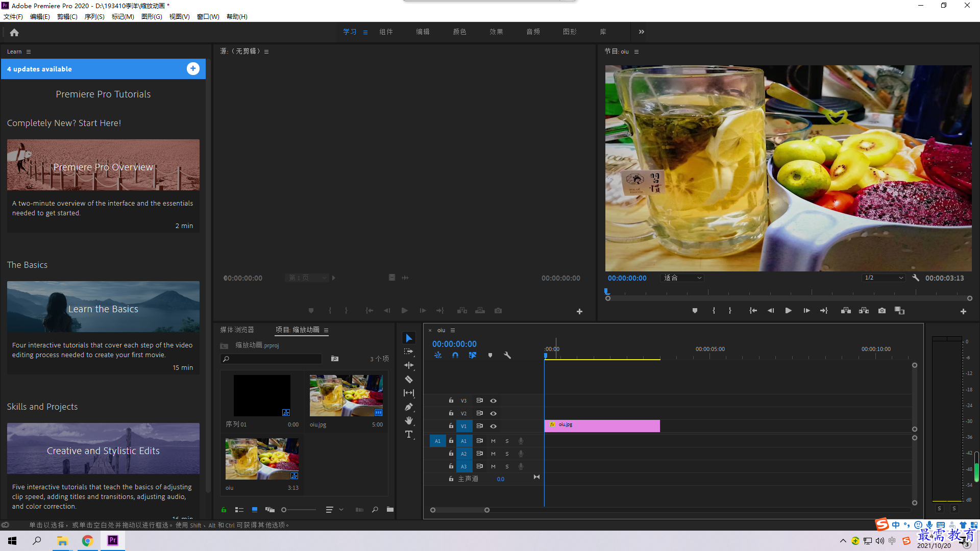Screen dimensions: 980x551
Task: Open source monitor panel menu
Action: pos(266,52)
